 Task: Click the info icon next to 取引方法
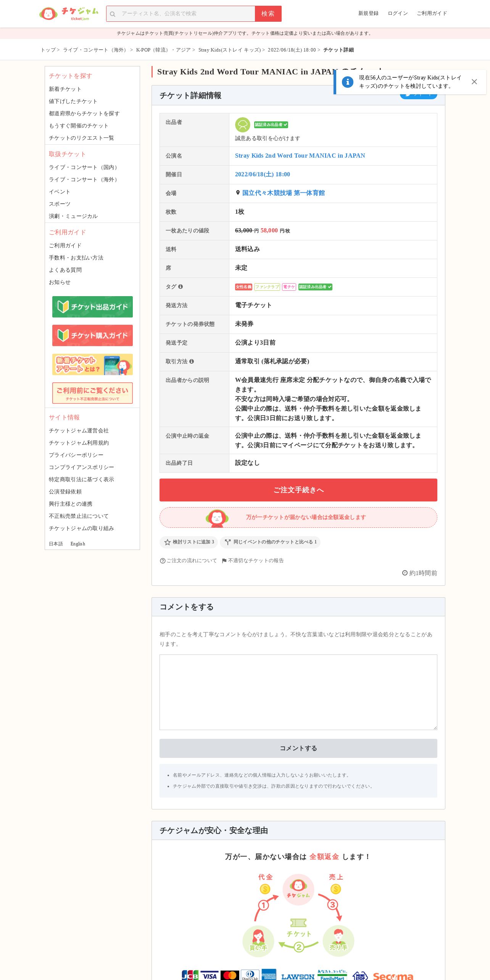[x=192, y=361]
